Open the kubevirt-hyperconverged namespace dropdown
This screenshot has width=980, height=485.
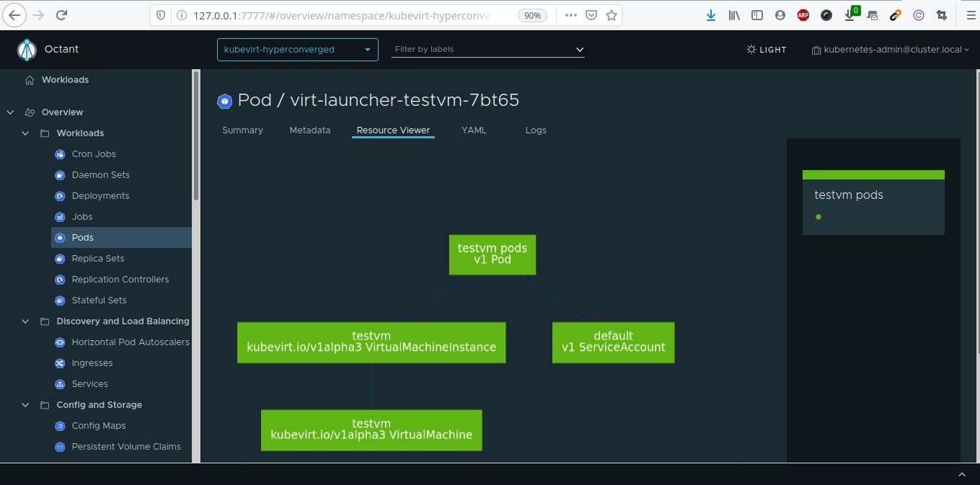[x=298, y=50]
